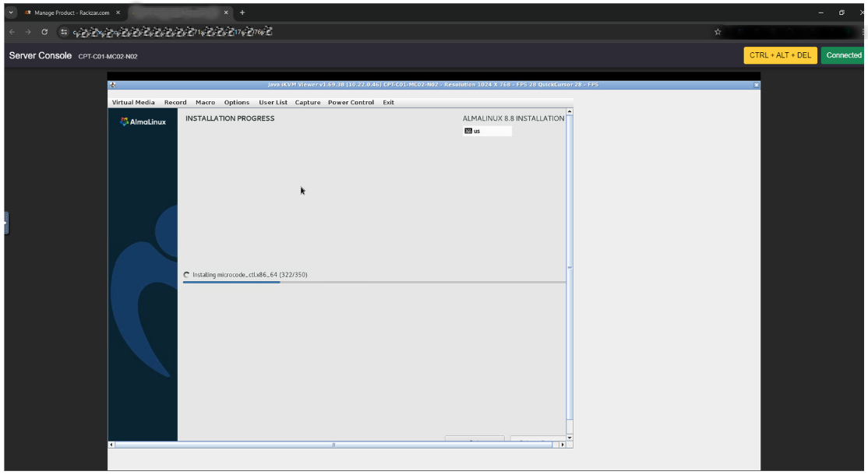Select the us keyboard layout indicator
Image resolution: width=868 pixels, height=475 pixels.
pyautogui.click(x=487, y=131)
